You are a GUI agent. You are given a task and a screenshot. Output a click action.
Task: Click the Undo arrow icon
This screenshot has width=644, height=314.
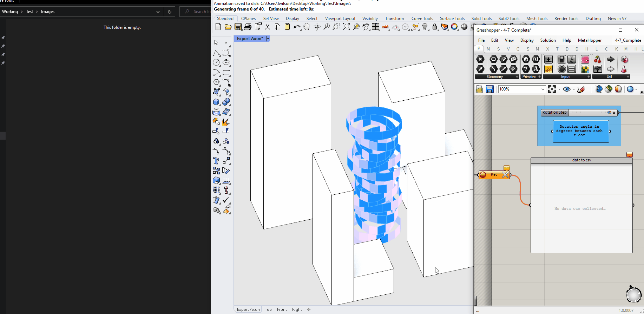pyautogui.click(x=297, y=27)
